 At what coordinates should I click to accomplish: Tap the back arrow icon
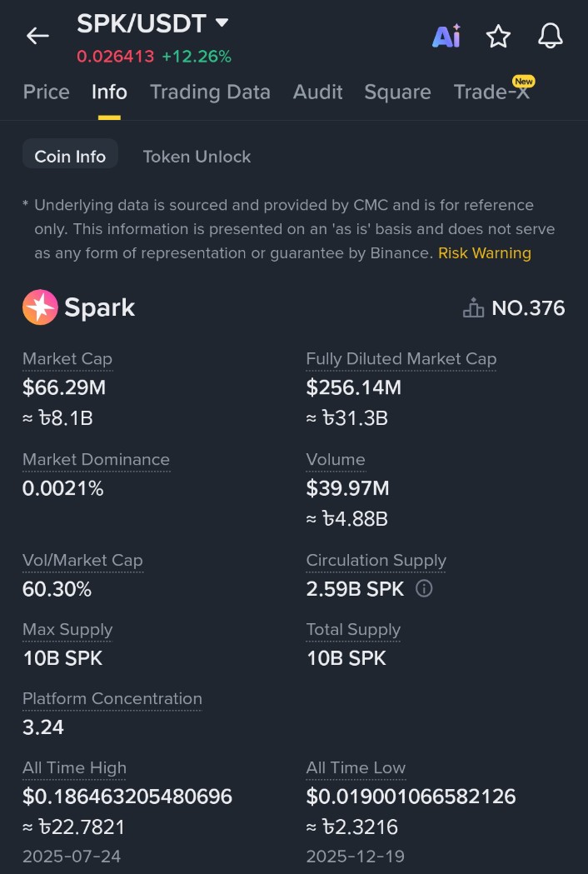pyautogui.click(x=37, y=35)
